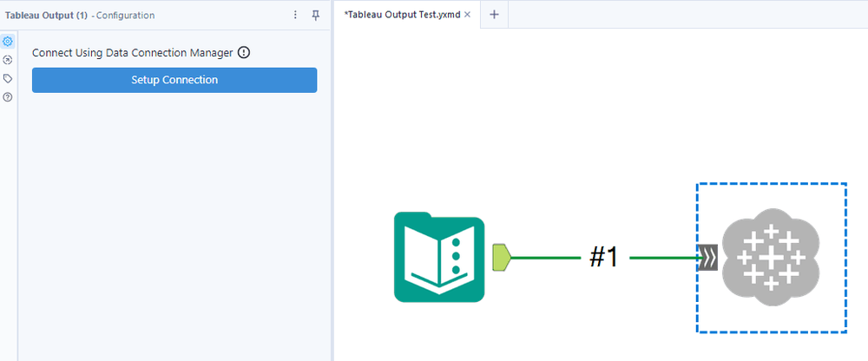Open the Navigation icon in sidebar
The height and width of the screenshot is (361, 868).
tap(8, 60)
